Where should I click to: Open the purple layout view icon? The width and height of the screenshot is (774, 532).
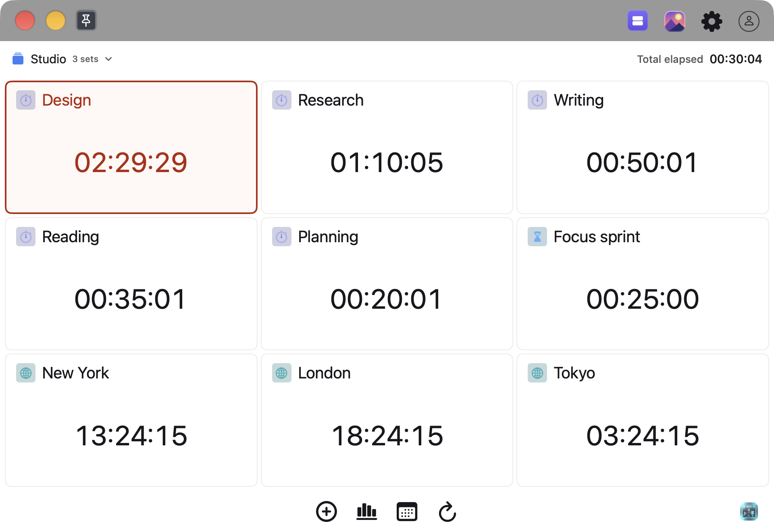coord(637,21)
